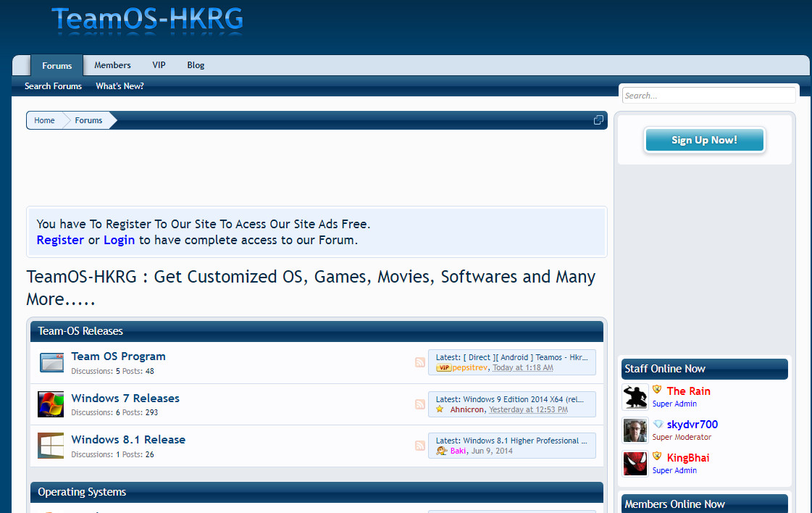
Task: Open What's New? in sub-navigation
Action: click(x=120, y=86)
